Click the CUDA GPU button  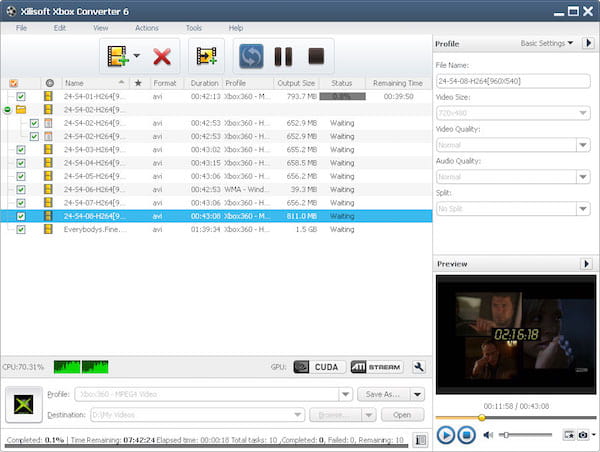point(319,367)
